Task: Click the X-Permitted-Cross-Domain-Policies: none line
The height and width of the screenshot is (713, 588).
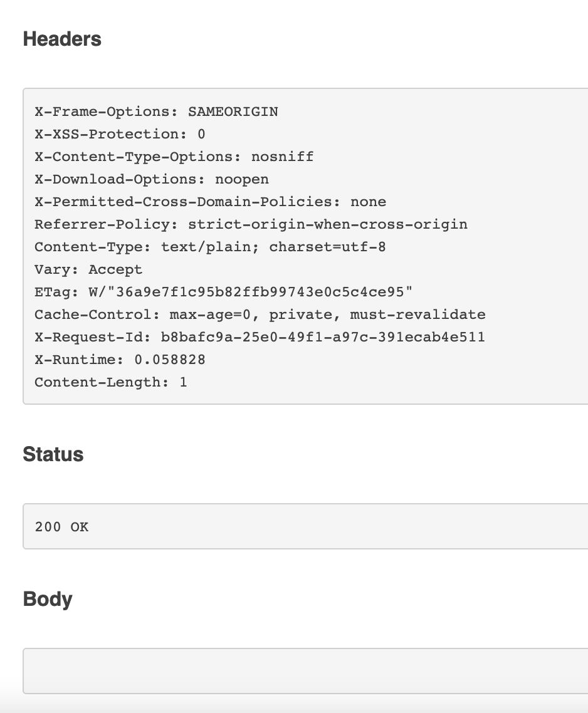Action: click(x=210, y=202)
